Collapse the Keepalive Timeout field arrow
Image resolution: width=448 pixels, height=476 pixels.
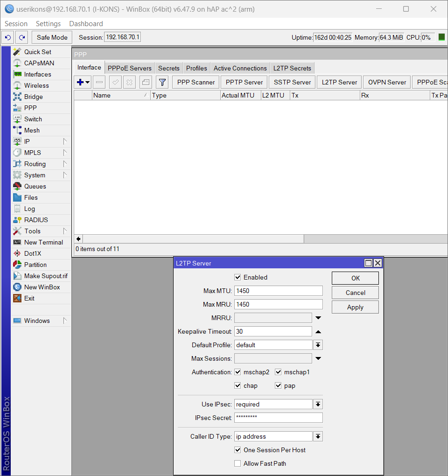[318, 331]
